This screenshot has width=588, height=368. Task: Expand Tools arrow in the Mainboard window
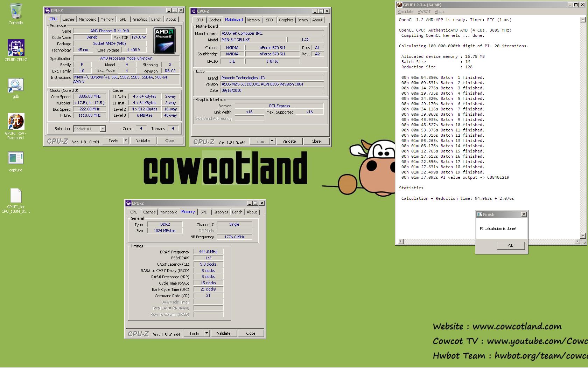tap(272, 141)
